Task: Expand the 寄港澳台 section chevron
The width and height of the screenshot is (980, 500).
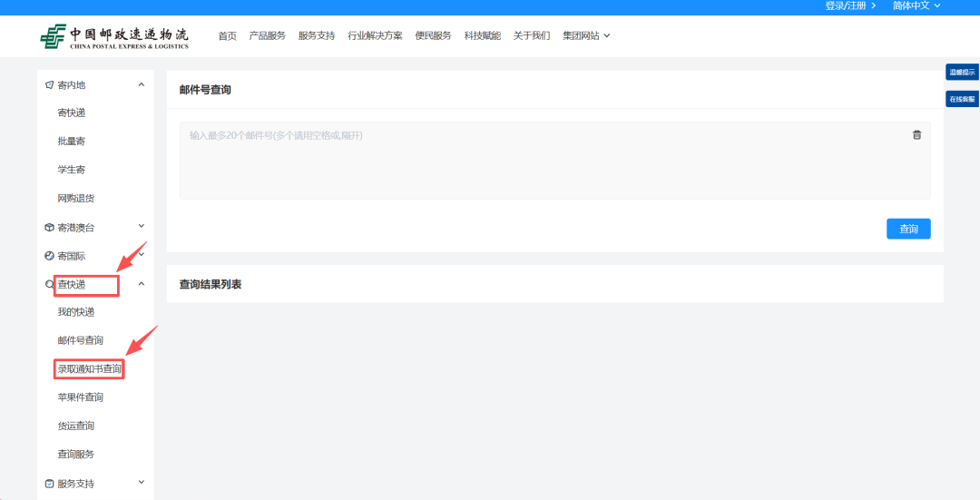Action: pyautogui.click(x=142, y=226)
